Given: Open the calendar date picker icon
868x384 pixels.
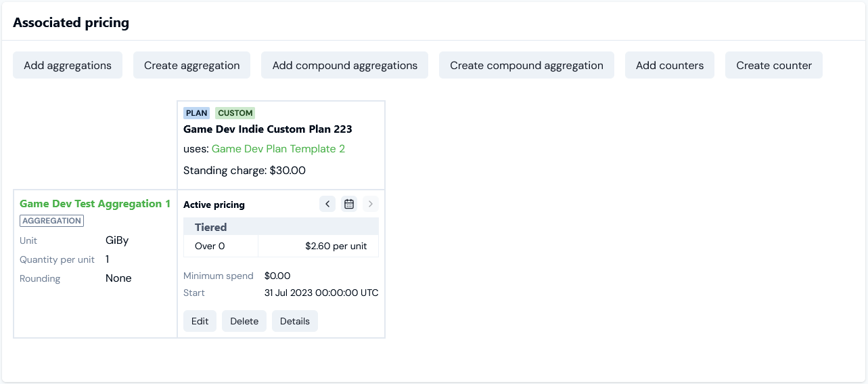Looking at the screenshot, I should tap(349, 204).
